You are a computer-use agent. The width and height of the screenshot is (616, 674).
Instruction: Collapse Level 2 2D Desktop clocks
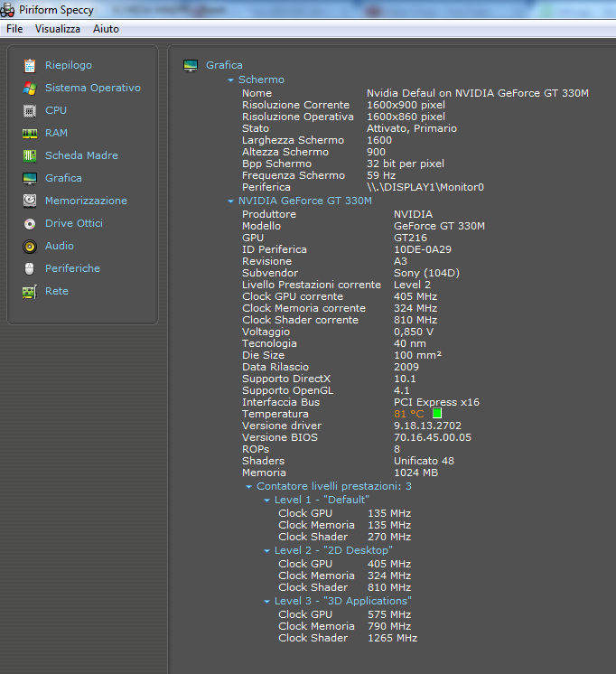[x=267, y=550]
